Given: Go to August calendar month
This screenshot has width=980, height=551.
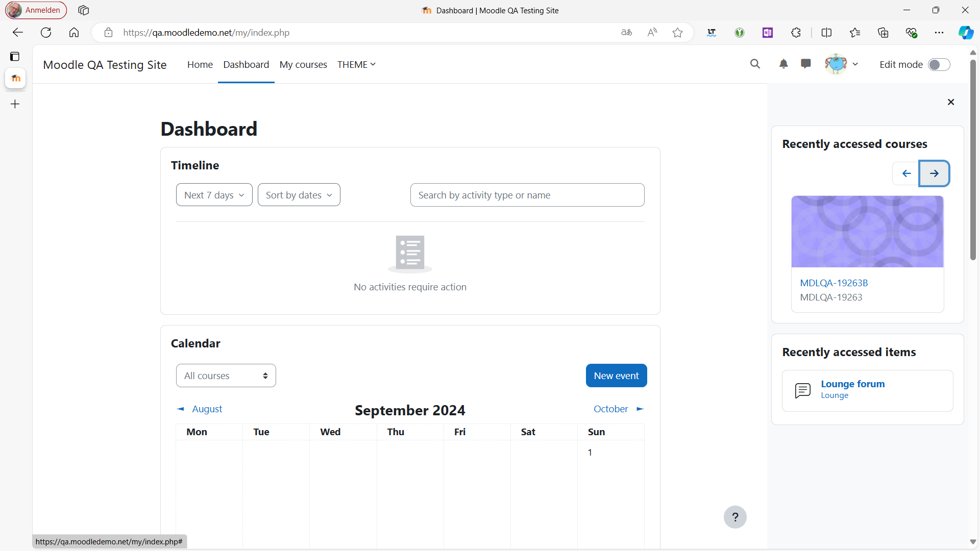Looking at the screenshot, I should tap(200, 409).
